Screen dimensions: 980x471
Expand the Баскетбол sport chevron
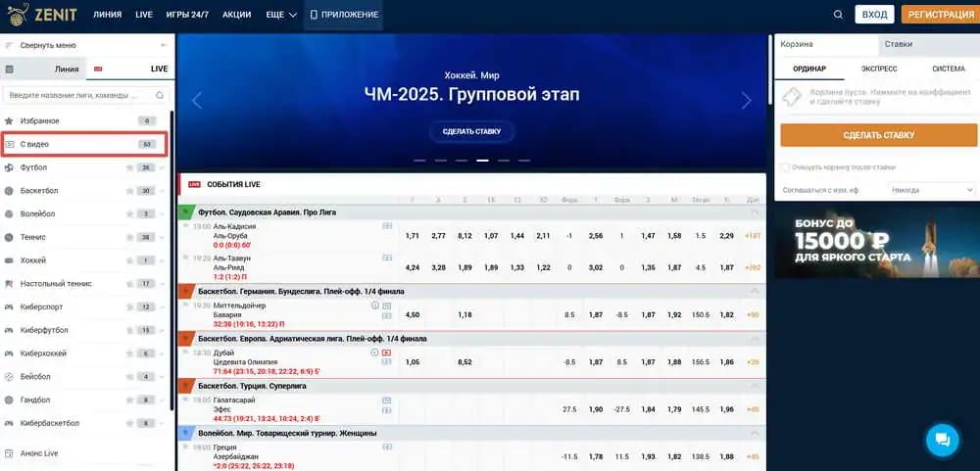click(x=163, y=191)
